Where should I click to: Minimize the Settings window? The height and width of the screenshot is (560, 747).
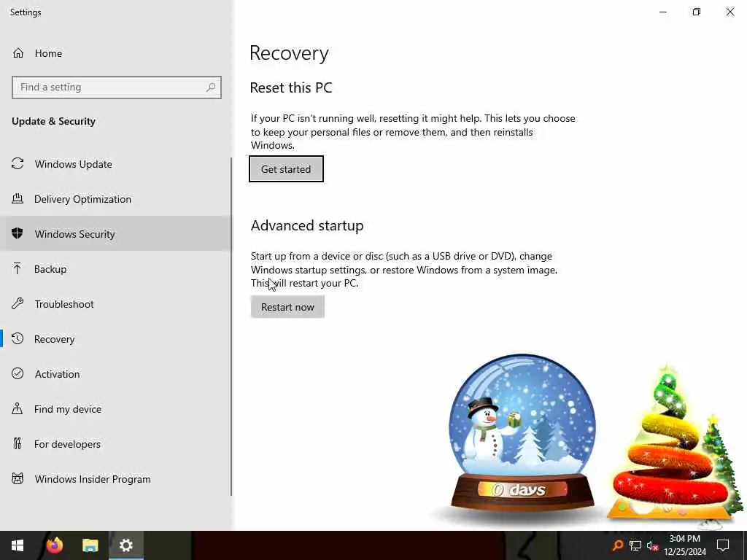[662, 12]
